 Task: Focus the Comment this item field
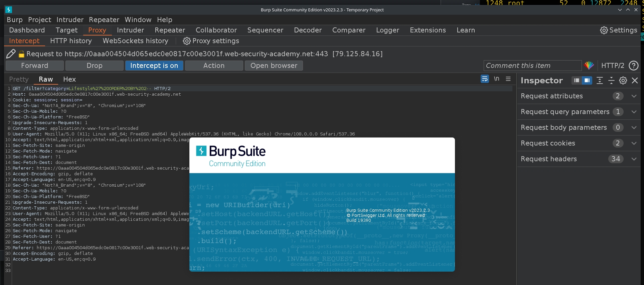point(532,66)
